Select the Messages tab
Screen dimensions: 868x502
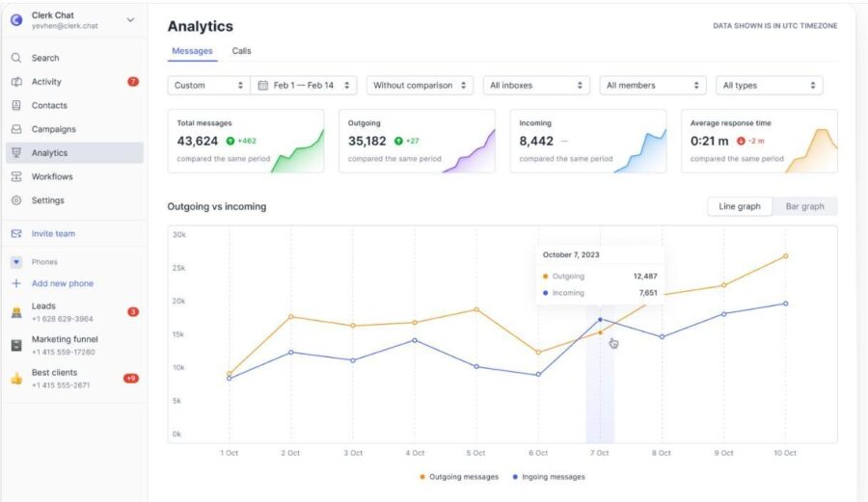click(192, 51)
